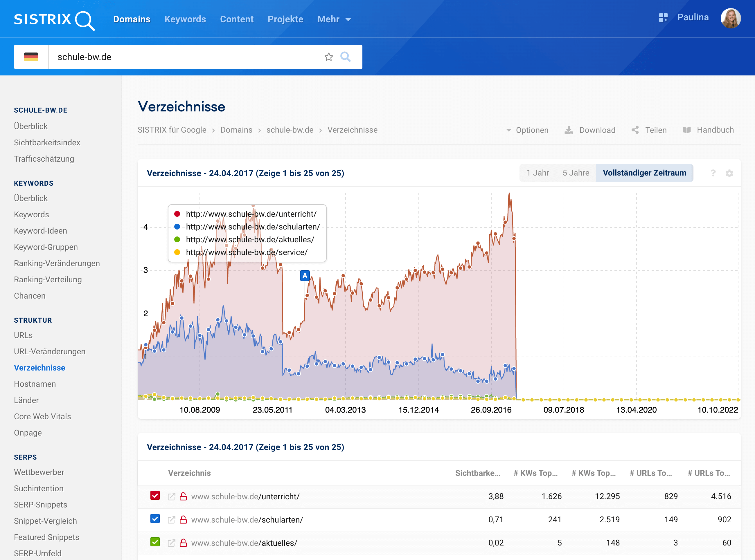The image size is (755, 560).
Task: Open external link icon for unterricht row
Action: pos(172,497)
